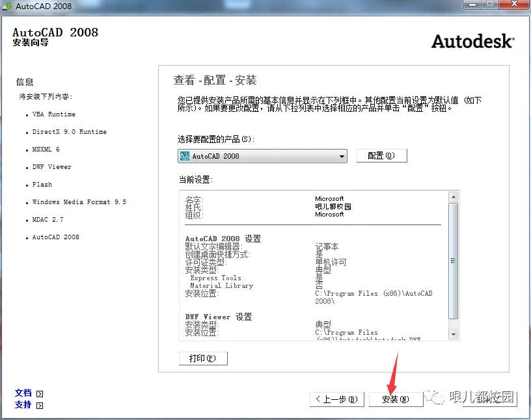Click the AutoCAD icon inside the product combo box
Screen dimensions: 531x420
point(185,156)
